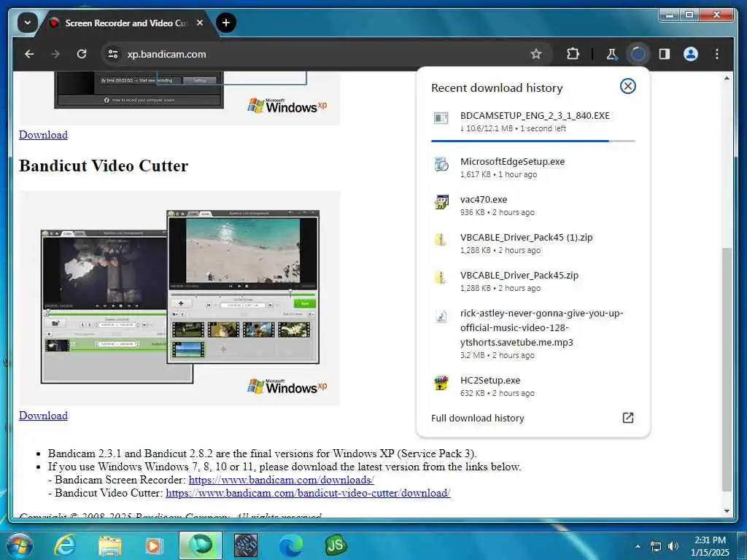Select the Screen Recorder and Video Cutter tab
The height and width of the screenshot is (560, 747).
[125, 23]
